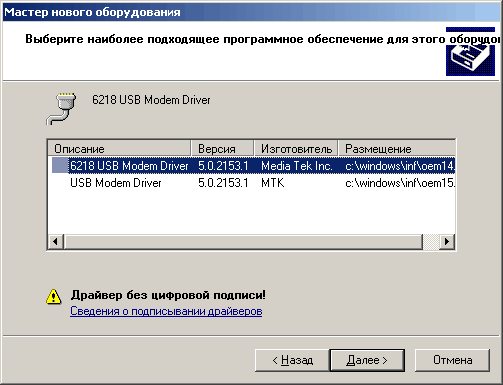Click the icon beside 6218 USB Modem Driver row
Viewport: 503px width, 385px height.
60,166
